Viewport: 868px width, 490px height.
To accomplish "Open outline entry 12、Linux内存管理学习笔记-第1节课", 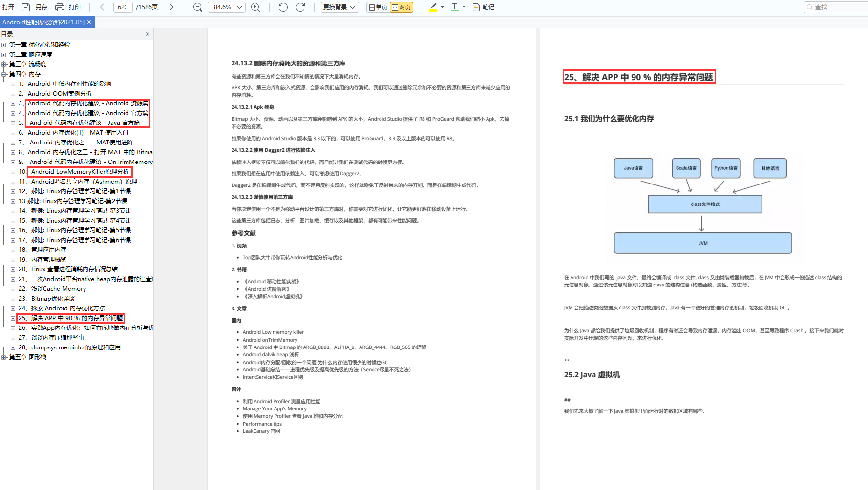I will tap(75, 191).
